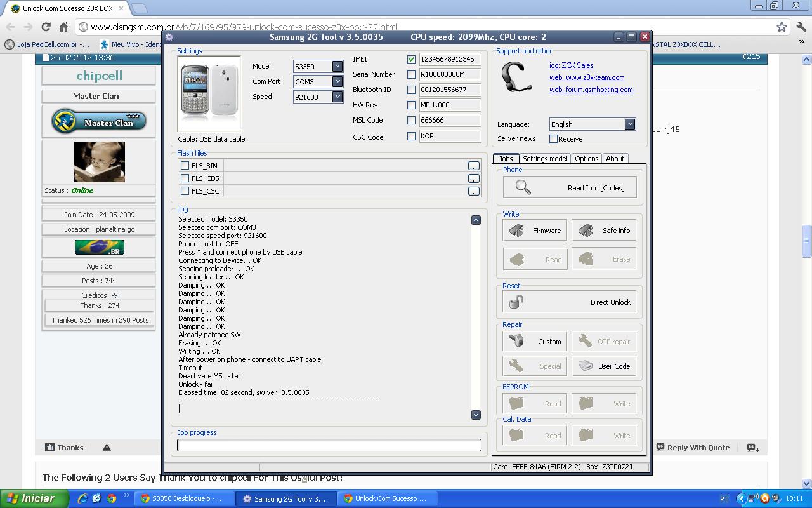Click the Brazil flag badge
The height and width of the screenshot is (508, 812).
(x=100, y=247)
